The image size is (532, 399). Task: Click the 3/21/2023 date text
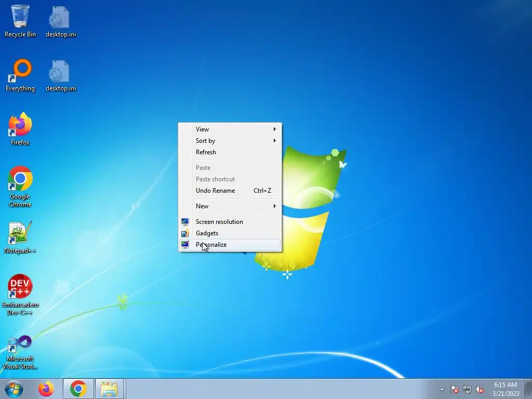click(x=506, y=394)
